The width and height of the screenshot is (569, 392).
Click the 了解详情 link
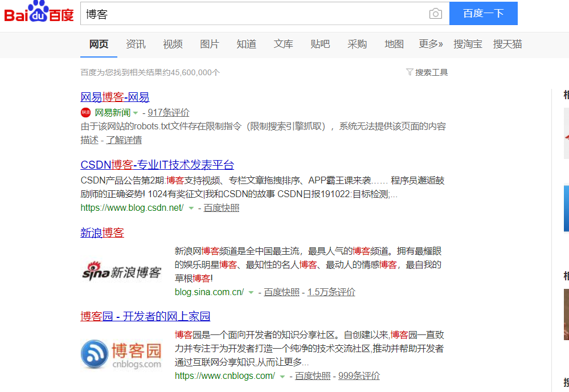[x=124, y=140]
